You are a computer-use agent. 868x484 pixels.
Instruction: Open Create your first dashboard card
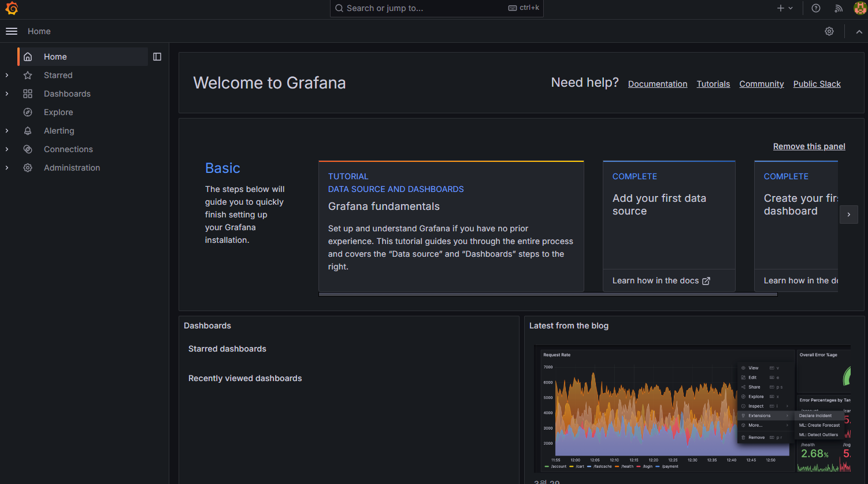(x=796, y=226)
